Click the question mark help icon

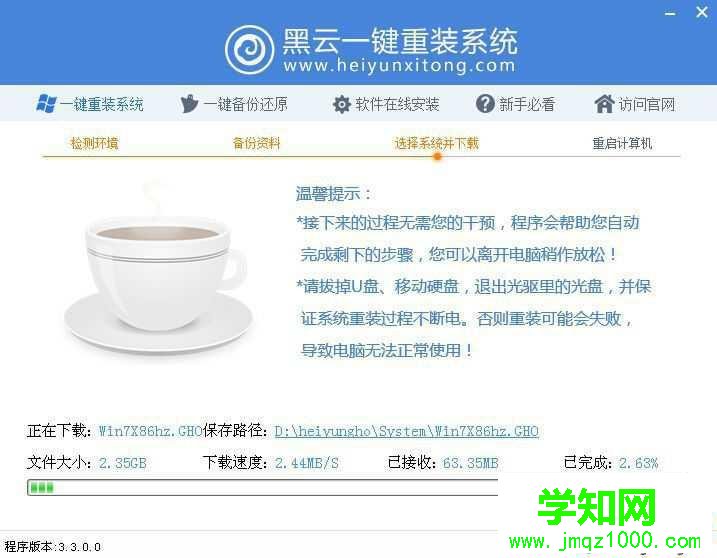click(x=485, y=104)
